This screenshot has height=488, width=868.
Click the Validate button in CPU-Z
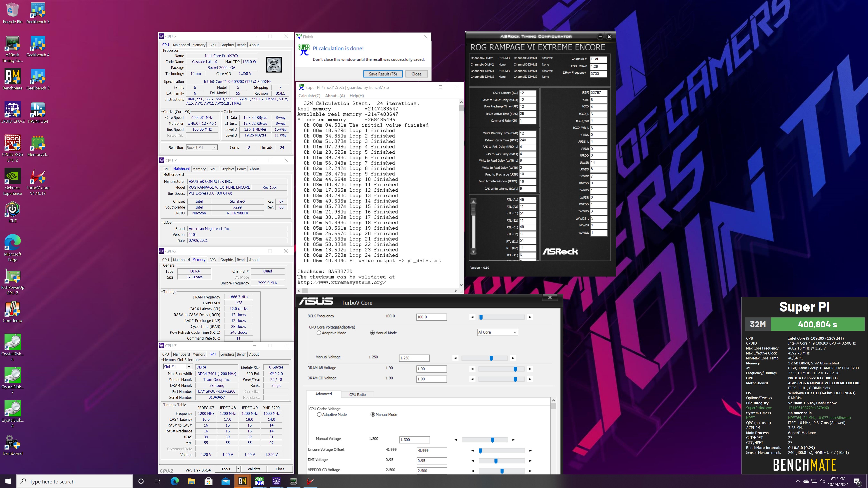pos(254,469)
